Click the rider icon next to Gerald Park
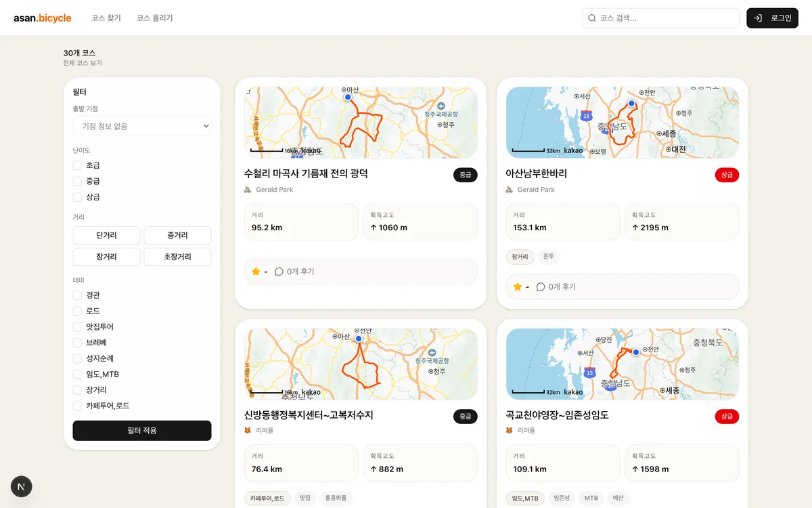This screenshot has width=812, height=508. [248, 190]
